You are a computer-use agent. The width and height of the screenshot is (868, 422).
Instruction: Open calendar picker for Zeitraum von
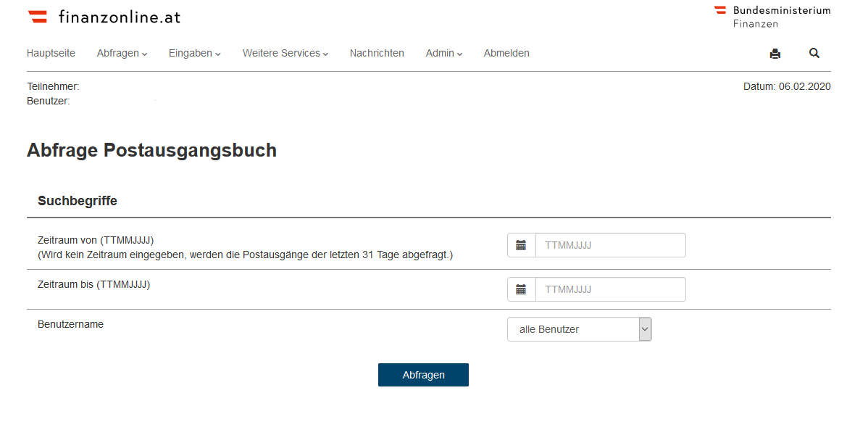[x=521, y=245]
